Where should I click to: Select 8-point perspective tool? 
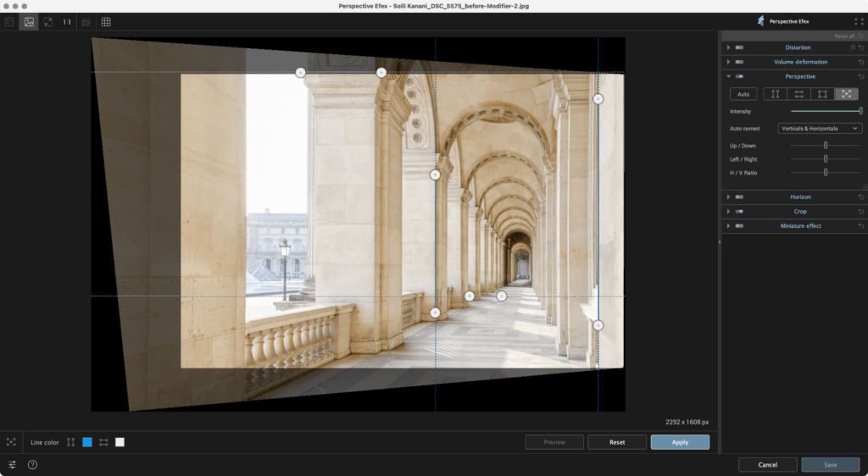[847, 94]
